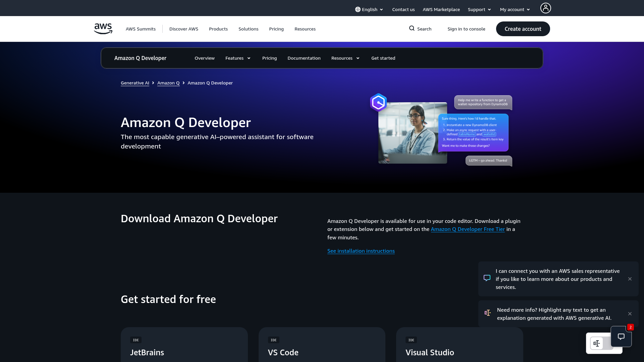The height and width of the screenshot is (362, 644).
Task: Expand the Features dropdown menu
Action: click(x=238, y=58)
